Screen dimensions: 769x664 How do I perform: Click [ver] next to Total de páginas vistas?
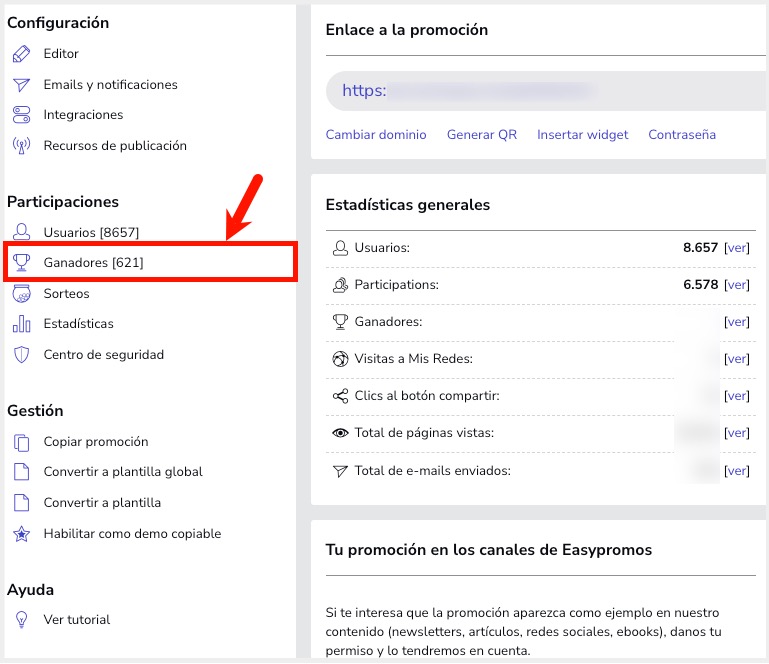737,433
